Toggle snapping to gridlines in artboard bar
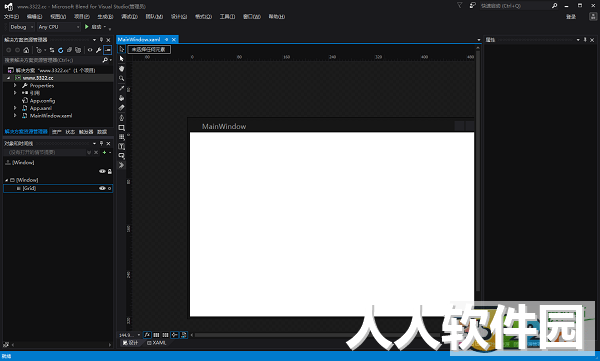This screenshot has width=600, height=361. click(x=165, y=335)
